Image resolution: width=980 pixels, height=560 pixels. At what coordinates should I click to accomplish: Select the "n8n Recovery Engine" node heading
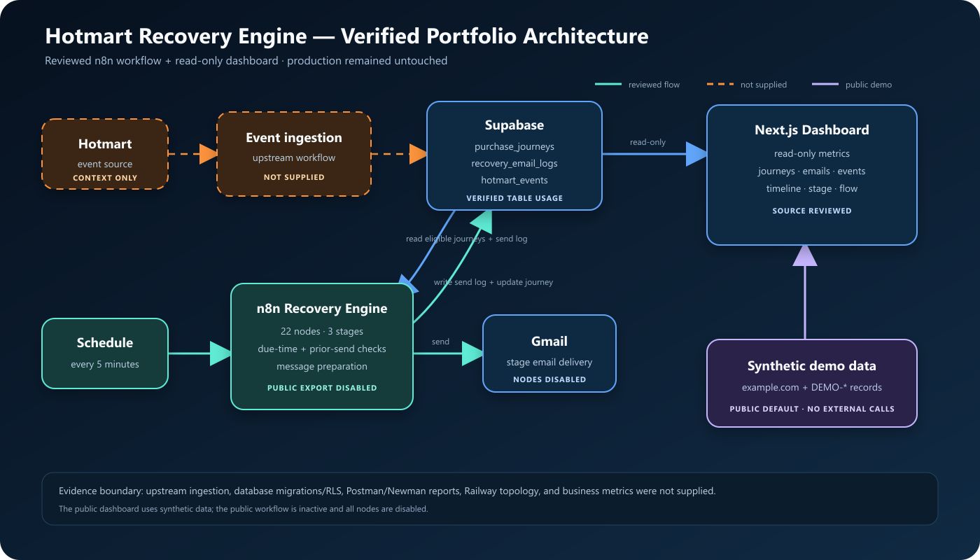[x=322, y=309]
